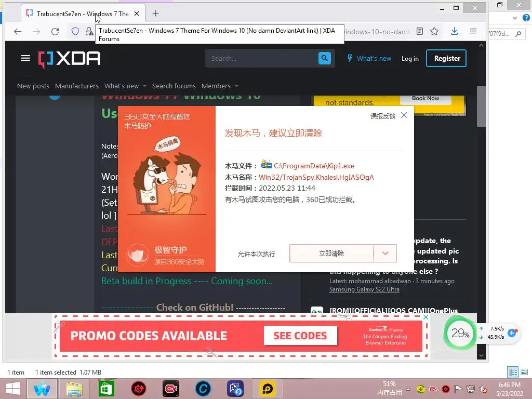Viewport: 532px width, 399px height.
Task: Close the 360 trojan alert dialog
Action: (x=404, y=115)
